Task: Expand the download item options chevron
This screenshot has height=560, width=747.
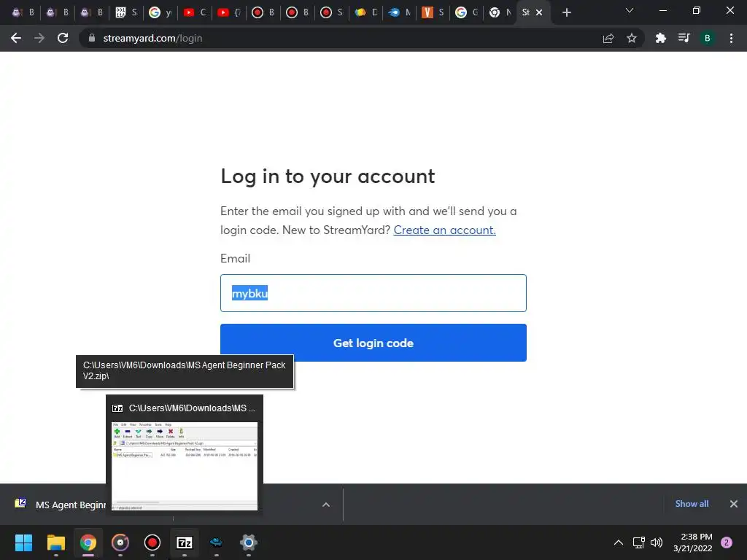Action: pyautogui.click(x=326, y=505)
